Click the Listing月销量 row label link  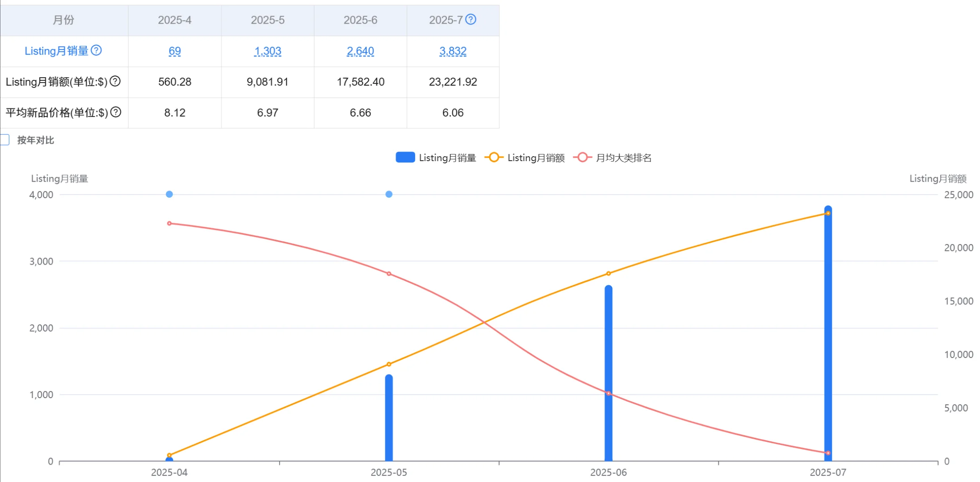(x=57, y=51)
